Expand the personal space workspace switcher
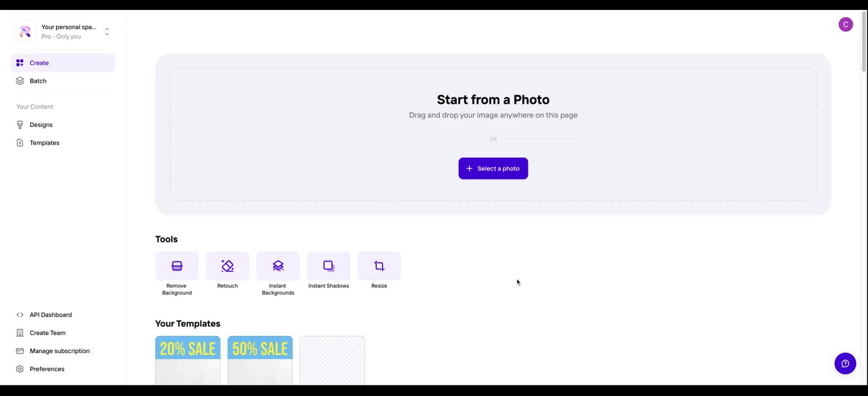Image resolution: width=868 pixels, height=396 pixels. coord(107,32)
